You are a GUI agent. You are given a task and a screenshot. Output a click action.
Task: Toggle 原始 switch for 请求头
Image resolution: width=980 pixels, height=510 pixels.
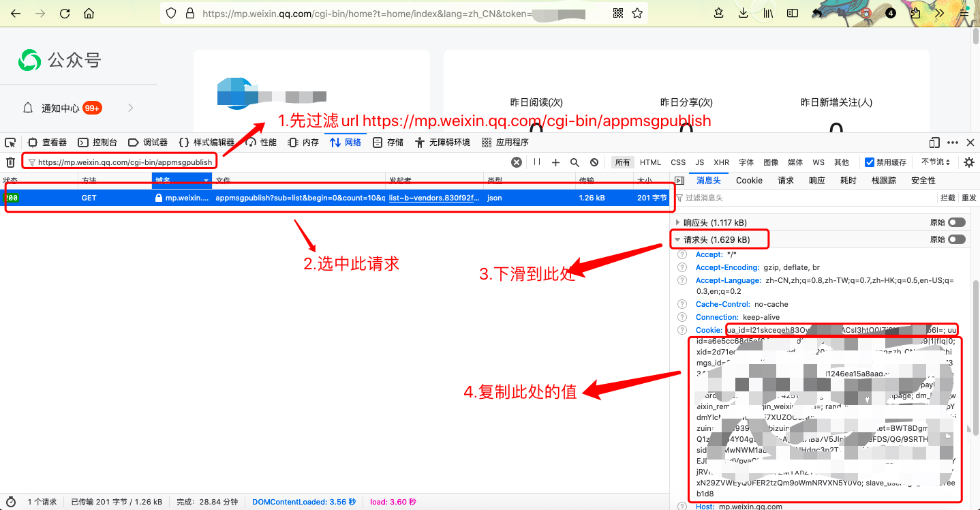tap(956, 239)
